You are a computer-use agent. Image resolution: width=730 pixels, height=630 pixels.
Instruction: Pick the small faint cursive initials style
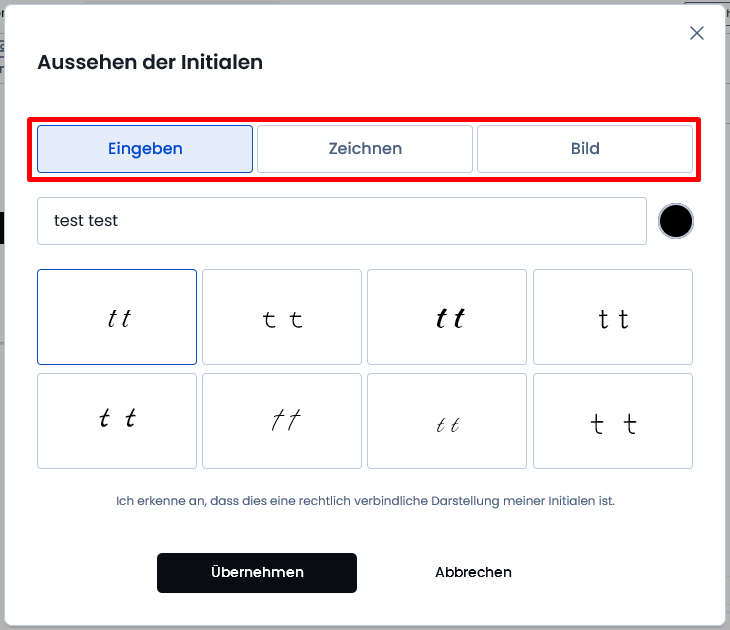pyautogui.click(x=447, y=421)
